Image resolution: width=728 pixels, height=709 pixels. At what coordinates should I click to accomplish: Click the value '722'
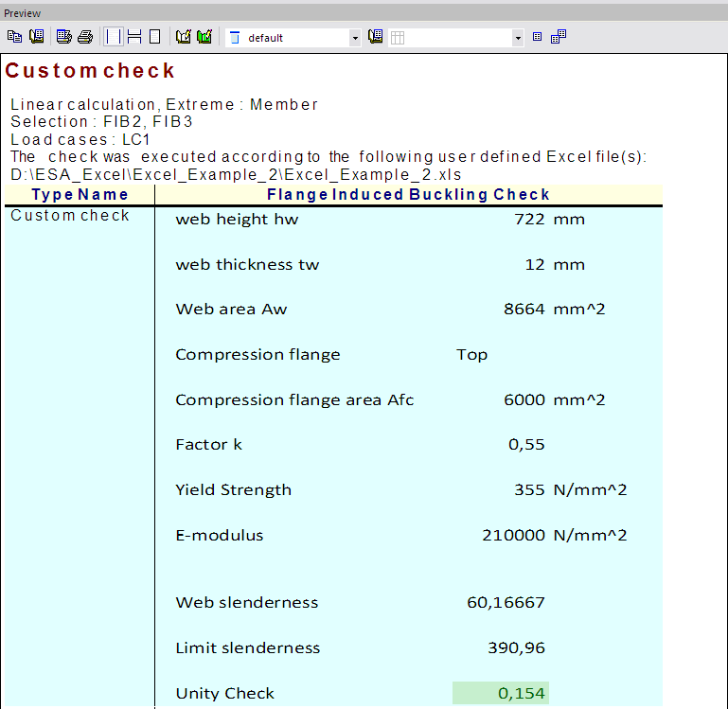click(x=529, y=220)
